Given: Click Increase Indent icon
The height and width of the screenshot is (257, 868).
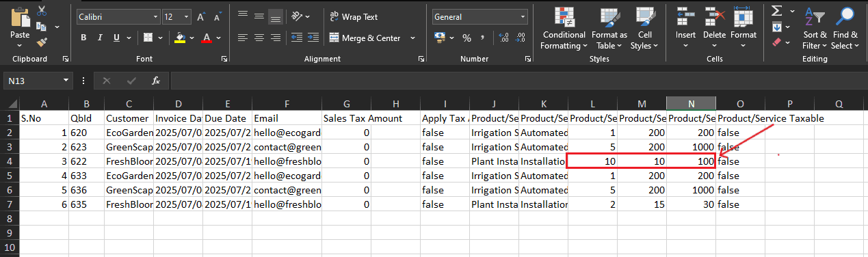Looking at the screenshot, I should point(313,38).
